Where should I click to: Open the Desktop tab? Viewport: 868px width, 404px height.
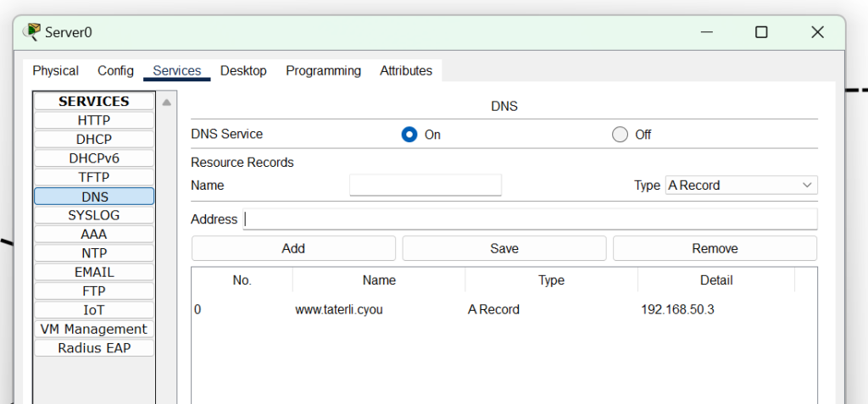(x=243, y=71)
